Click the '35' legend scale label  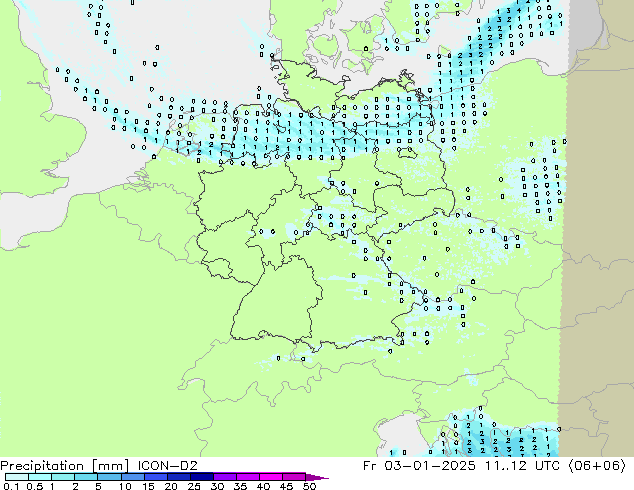click(240, 486)
